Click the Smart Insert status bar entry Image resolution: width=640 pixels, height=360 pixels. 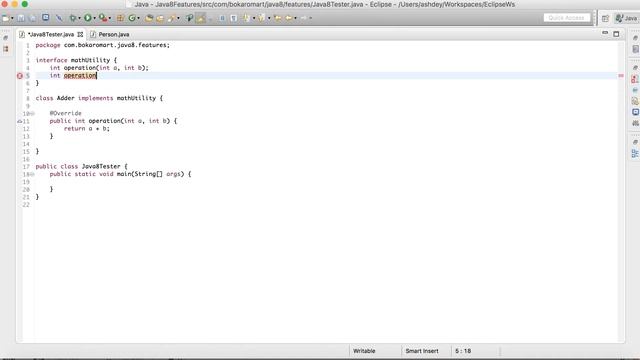(x=422, y=351)
